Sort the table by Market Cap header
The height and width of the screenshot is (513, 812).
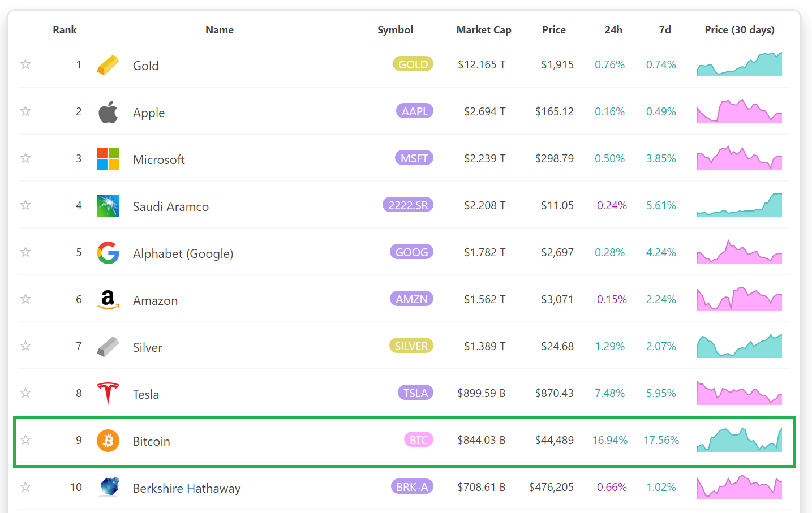coord(484,30)
